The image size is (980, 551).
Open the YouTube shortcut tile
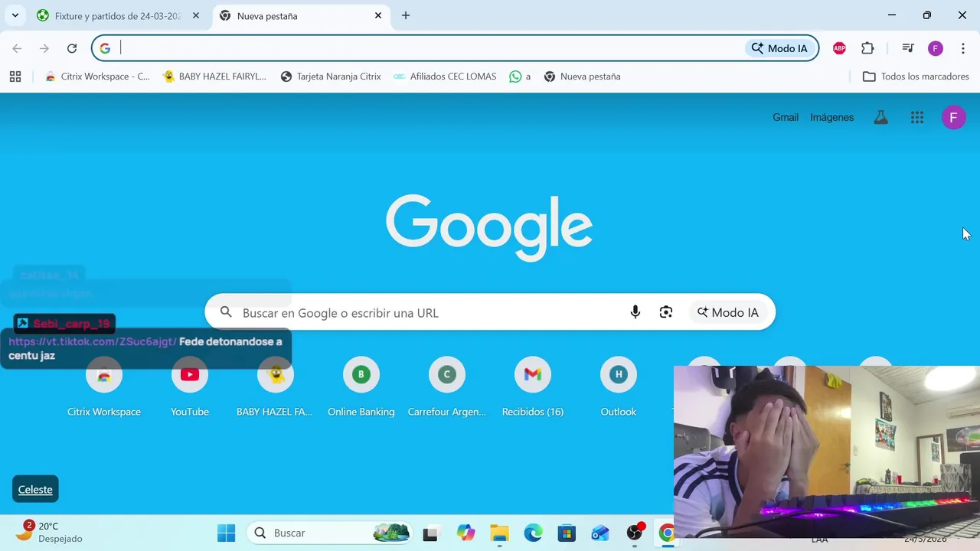point(190,387)
